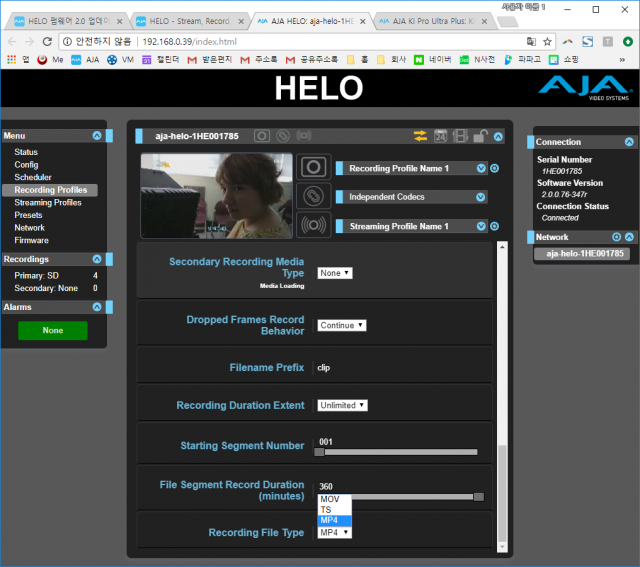640x567 pixels.
Task: Select highlighted MP4 option in list
Action: coord(334,520)
